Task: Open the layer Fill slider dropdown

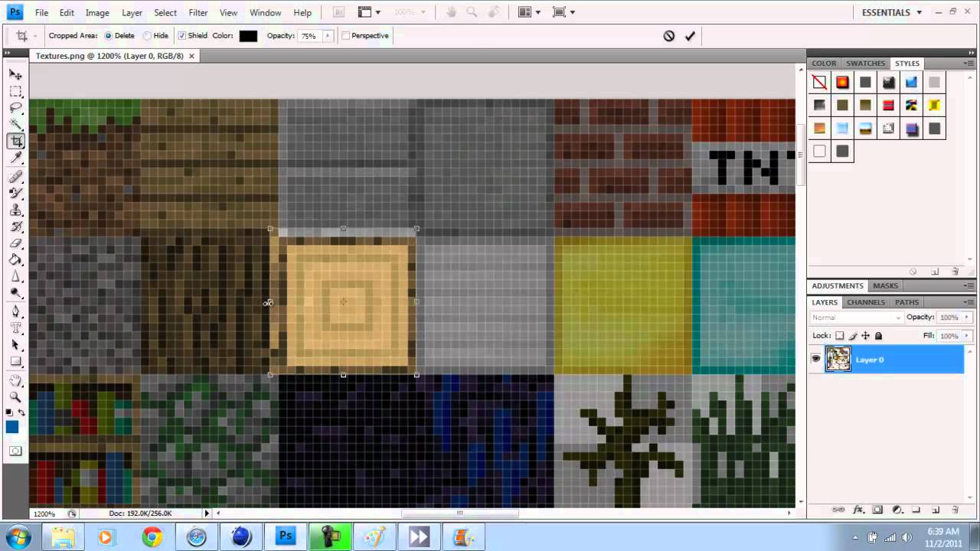Action: point(966,336)
